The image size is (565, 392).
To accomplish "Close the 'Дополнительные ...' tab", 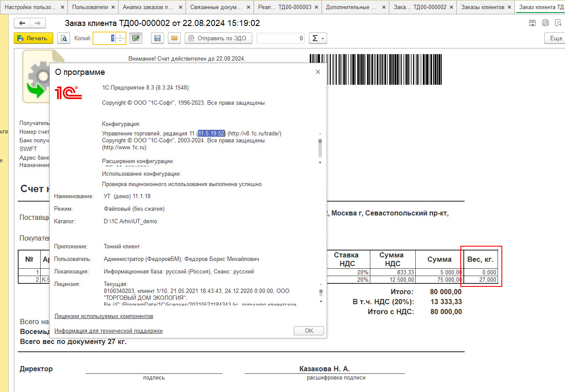I will (384, 7).
